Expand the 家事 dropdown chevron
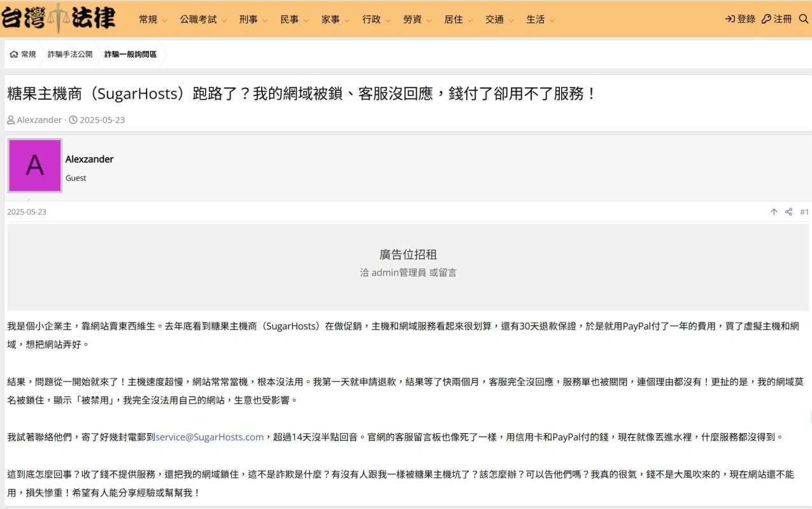The height and width of the screenshot is (509, 812). click(347, 20)
